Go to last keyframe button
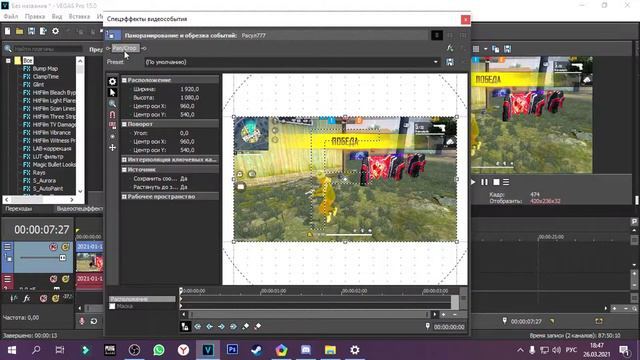 233,327
